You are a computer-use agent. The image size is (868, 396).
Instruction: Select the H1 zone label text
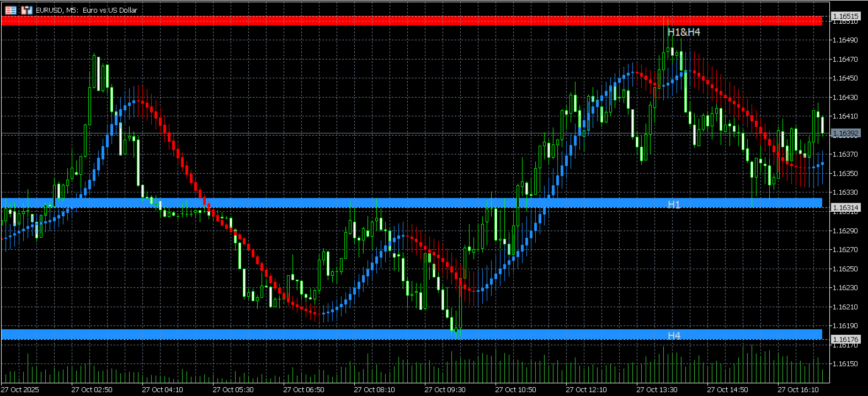tap(674, 204)
